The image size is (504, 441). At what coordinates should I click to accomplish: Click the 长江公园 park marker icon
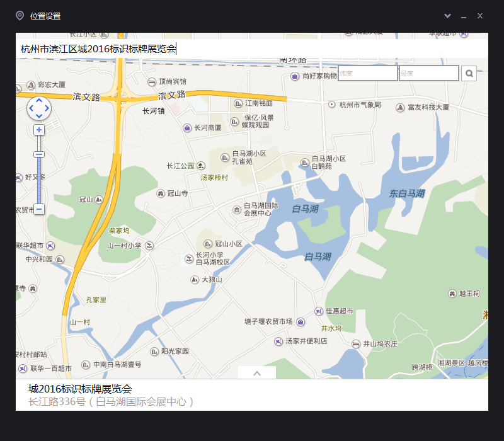point(201,166)
